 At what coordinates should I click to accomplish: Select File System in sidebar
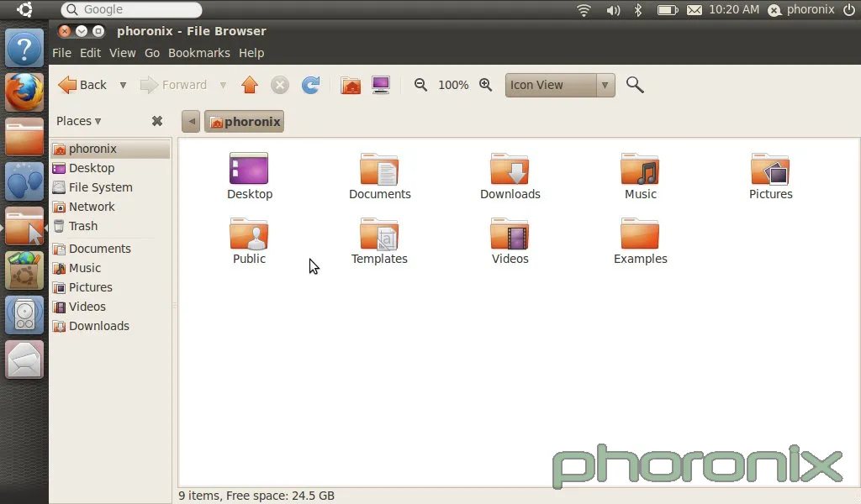coord(111,187)
